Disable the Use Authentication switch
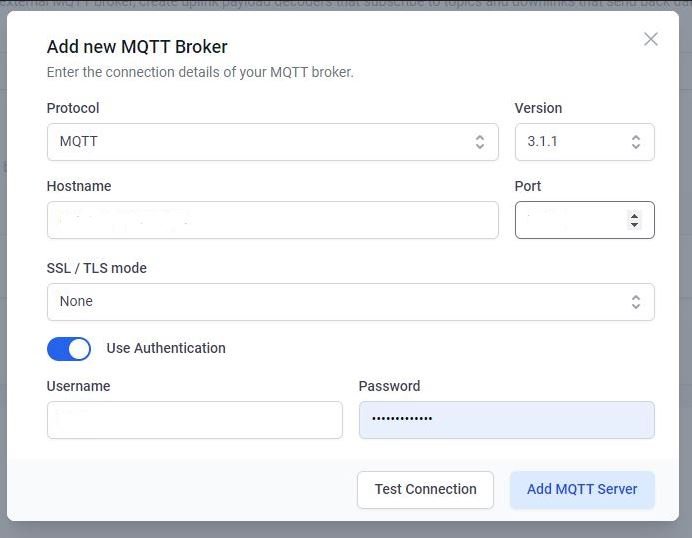Viewport: 692px width, 538px height. click(69, 348)
